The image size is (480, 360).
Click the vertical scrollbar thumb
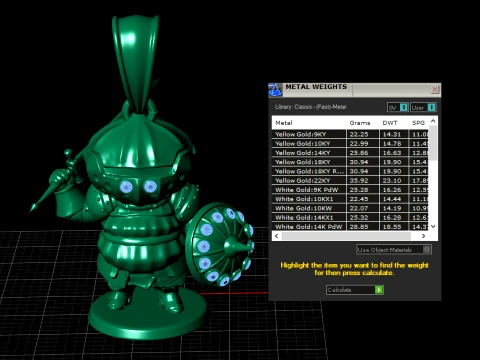point(433,143)
